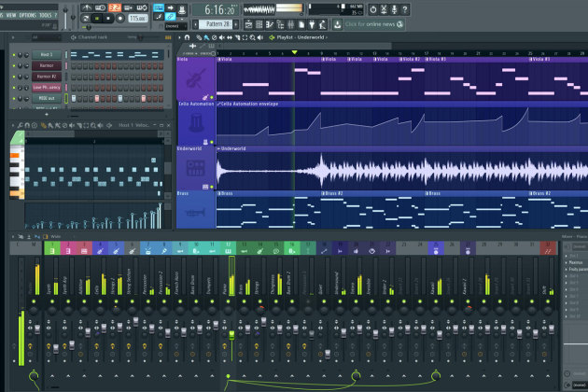
Task: Toggle the metronome icon in recording panel
Action: [87, 7]
